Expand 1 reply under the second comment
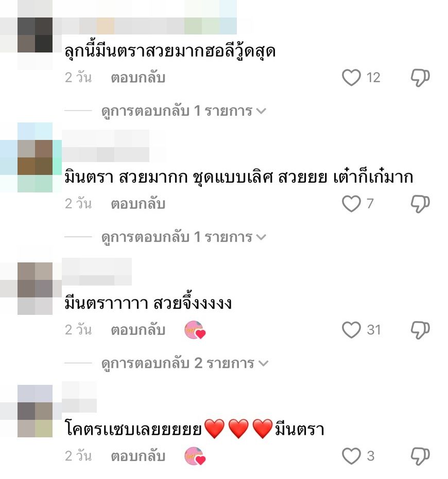Image resolution: width=448 pixels, height=479 pixels. click(183, 237)
